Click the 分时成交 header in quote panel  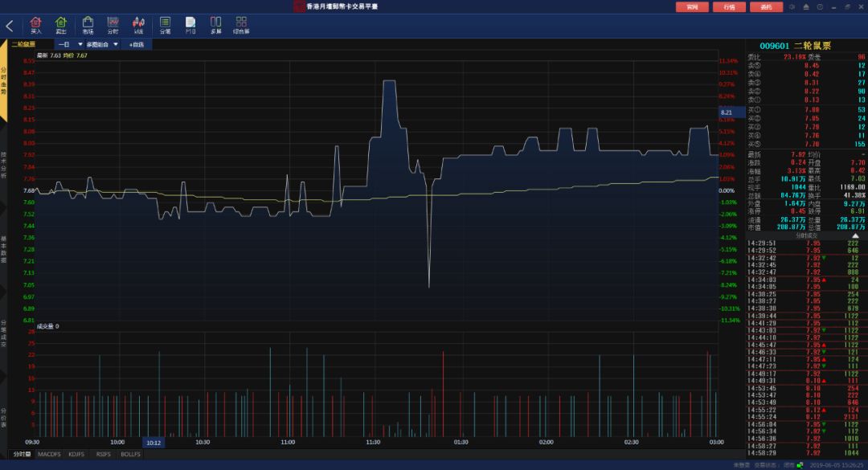click(806, 236)
